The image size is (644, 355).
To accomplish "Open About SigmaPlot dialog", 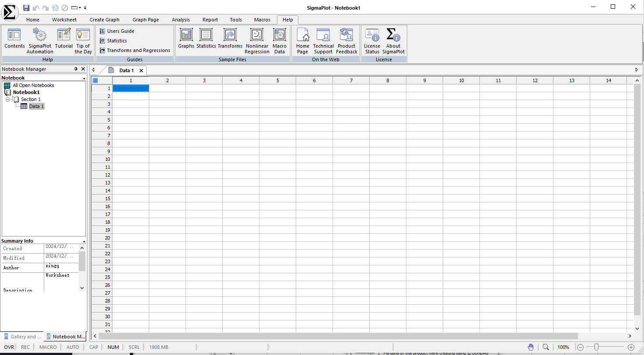I will (393, 41).
